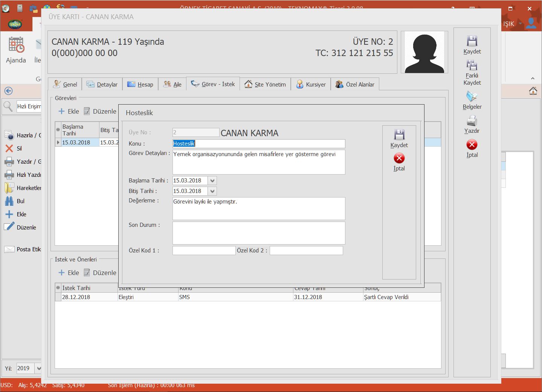Click the Özel Kod 1 input field

click(x=204, y=251)
